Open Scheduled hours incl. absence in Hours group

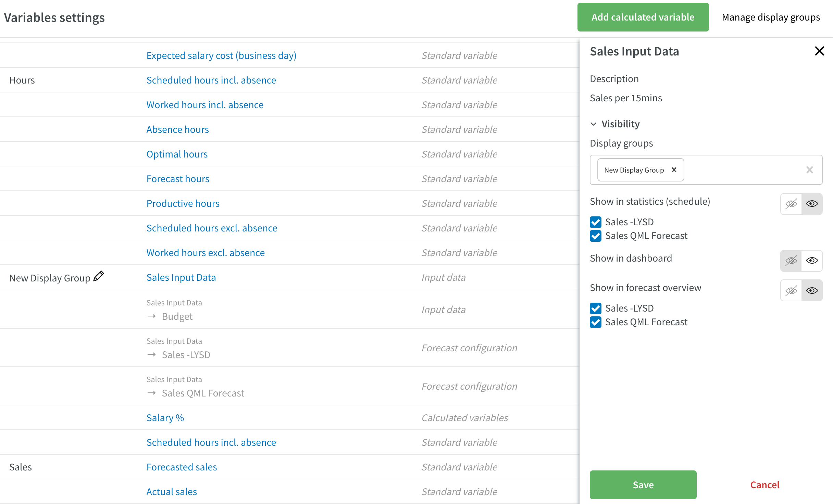(211, 80)
